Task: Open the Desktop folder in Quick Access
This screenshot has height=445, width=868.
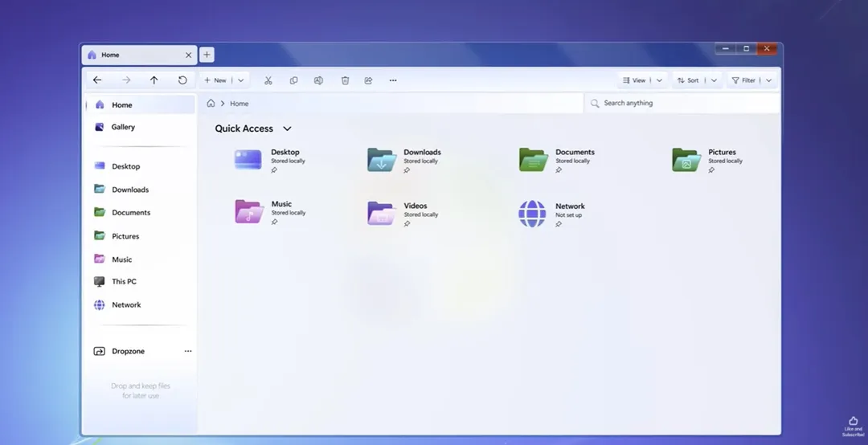Action: pyautogui.click(x=248, y=159)
